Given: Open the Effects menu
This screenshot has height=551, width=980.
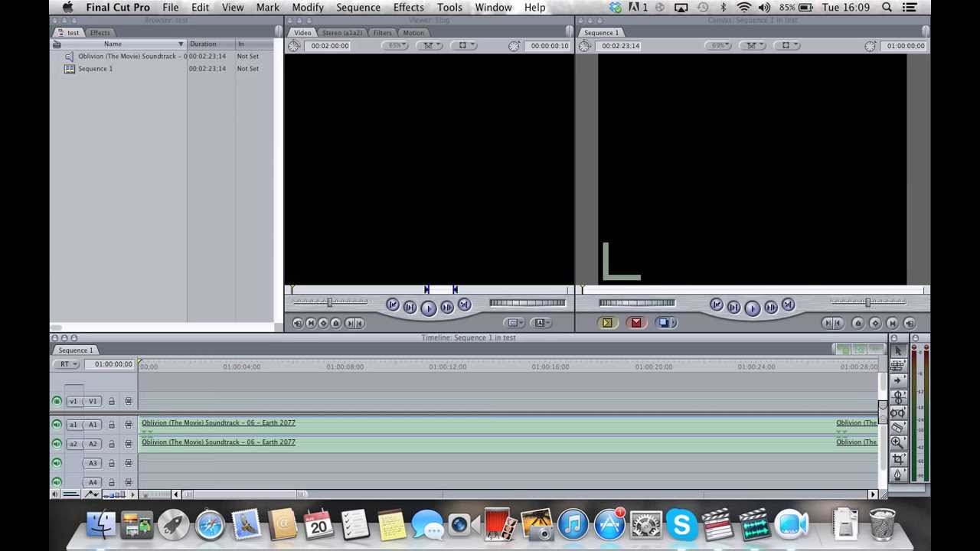Looking at the screenshot, I should pos(408,8).
